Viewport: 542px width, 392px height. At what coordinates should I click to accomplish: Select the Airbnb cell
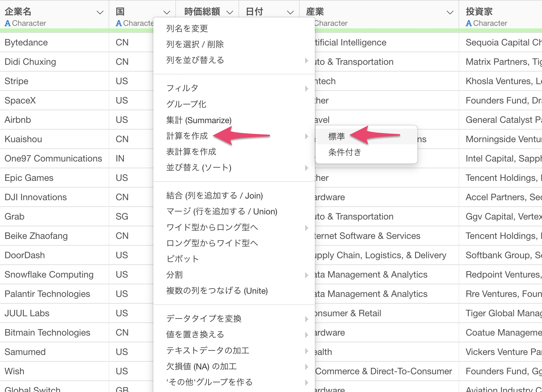[x=54, y=120]
